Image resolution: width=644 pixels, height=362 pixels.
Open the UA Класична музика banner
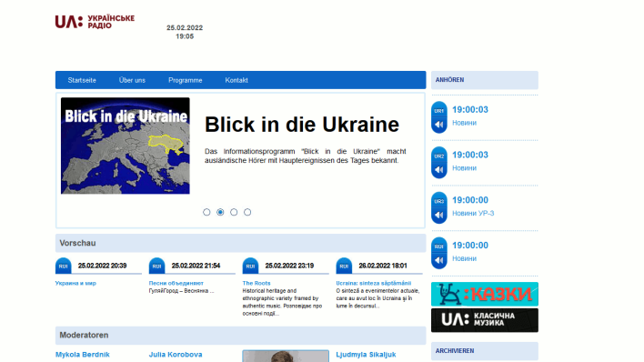pyautogui.click(x=485, y=320)
